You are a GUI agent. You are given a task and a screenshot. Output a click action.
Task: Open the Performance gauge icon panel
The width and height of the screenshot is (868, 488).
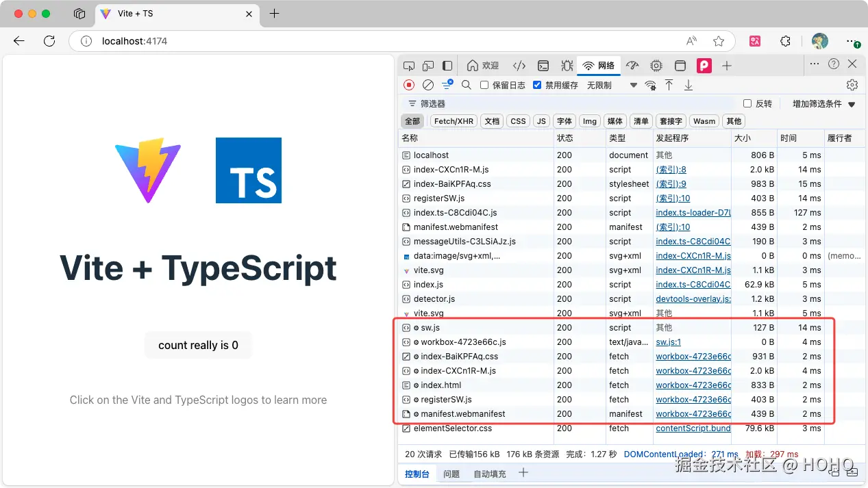[633, 66]
